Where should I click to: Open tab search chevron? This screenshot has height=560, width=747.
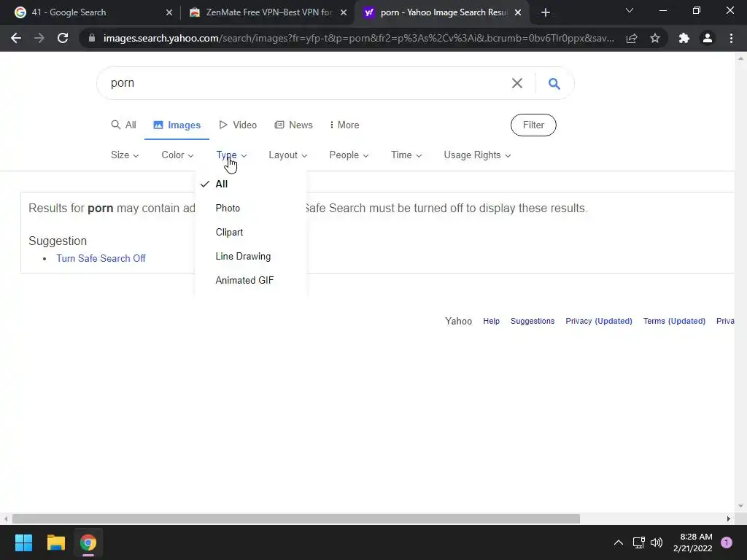point(630,10)
